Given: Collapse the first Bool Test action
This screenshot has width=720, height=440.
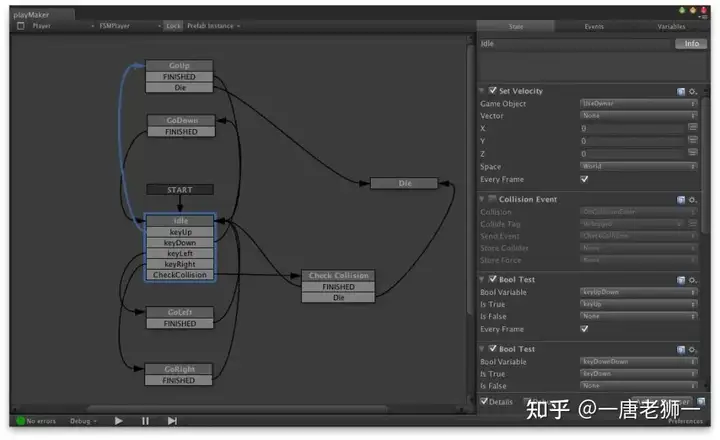Looking at the screenshot, I should (482, 279).
